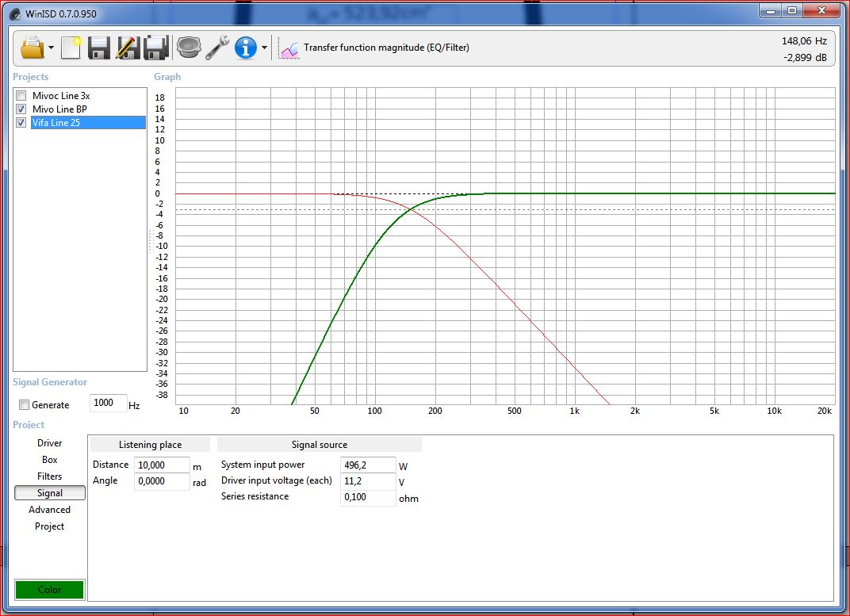Open options with the wrench icon
This screenshot has height=616, width=850.
(x=216, y=48)
